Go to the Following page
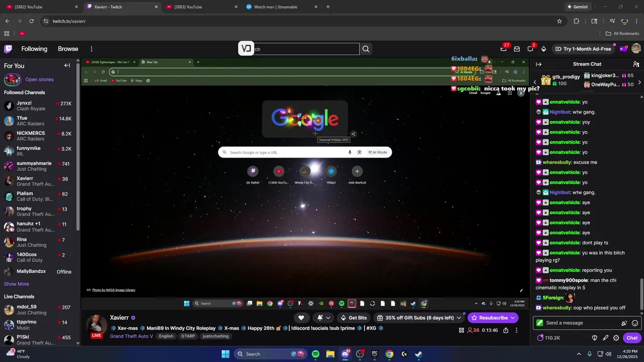 [x=34, y=49]
